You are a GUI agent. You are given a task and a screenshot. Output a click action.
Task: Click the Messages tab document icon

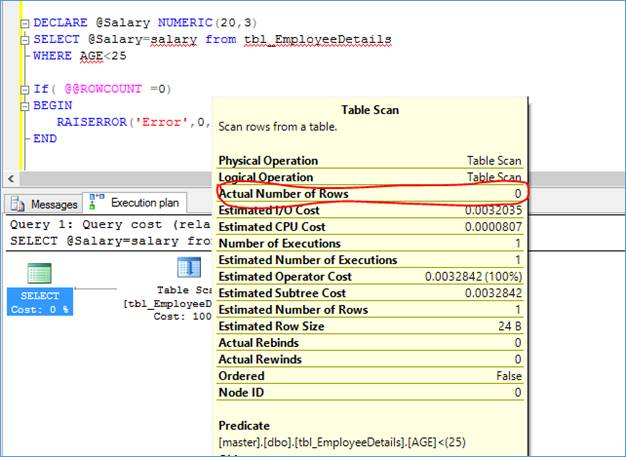(18, 204)
